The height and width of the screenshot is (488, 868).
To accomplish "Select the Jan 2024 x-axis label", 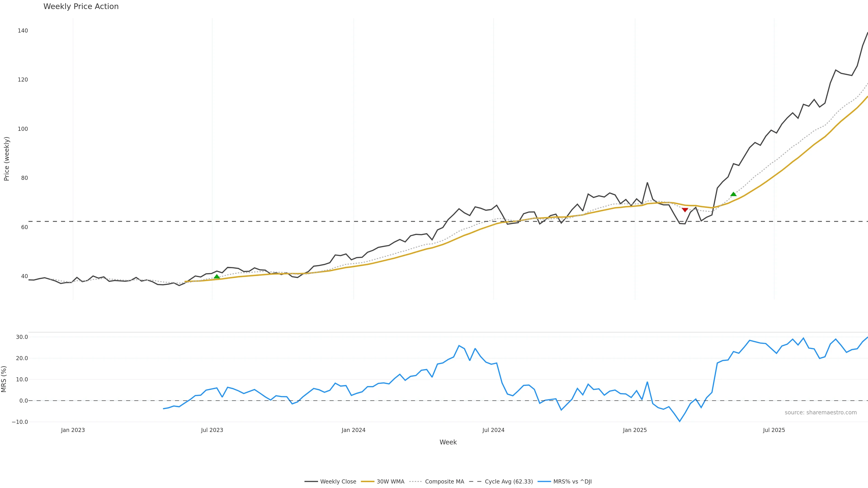I will tap(354, 430).
